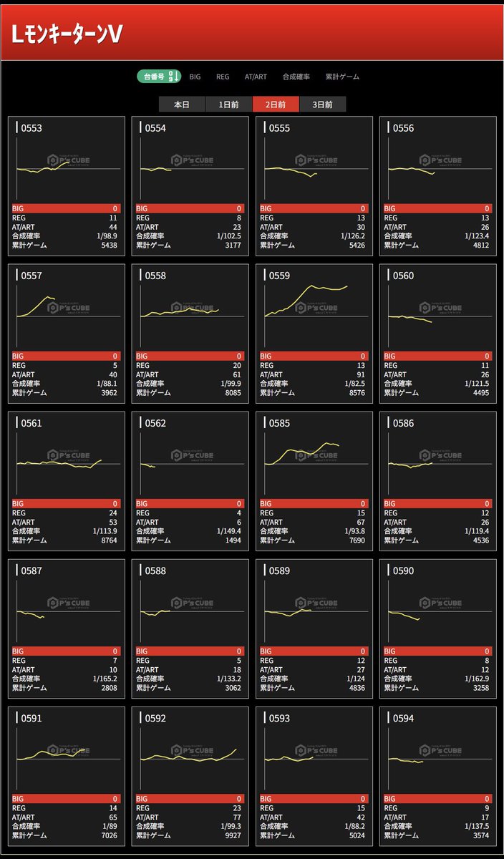Open machine 0553 graph card
This screenshot has height=859, width=504.
pyautogui.click(x=67, y=186)
